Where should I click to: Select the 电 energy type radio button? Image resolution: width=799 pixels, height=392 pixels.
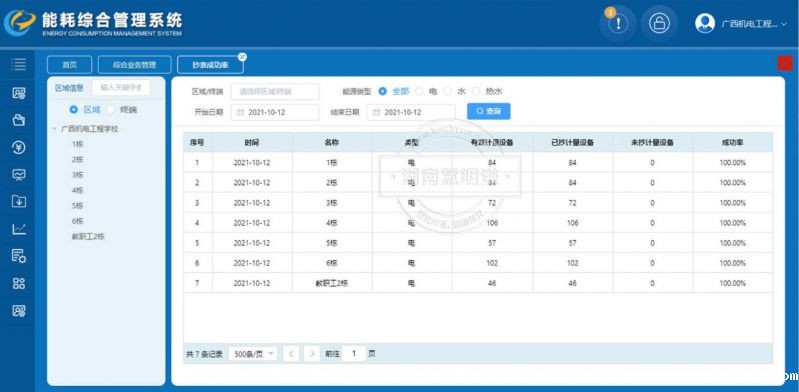click(x=420, y=91)
